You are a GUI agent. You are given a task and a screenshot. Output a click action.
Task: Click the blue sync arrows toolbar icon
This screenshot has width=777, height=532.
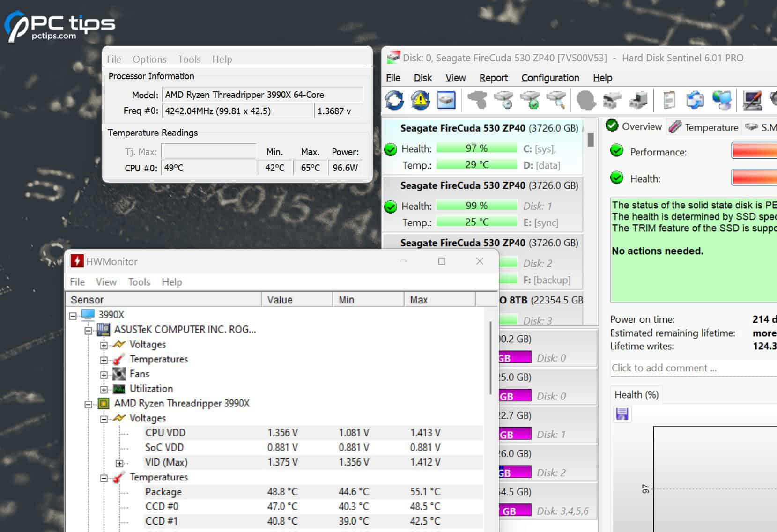pyautogui.click(x=695, y=100)
